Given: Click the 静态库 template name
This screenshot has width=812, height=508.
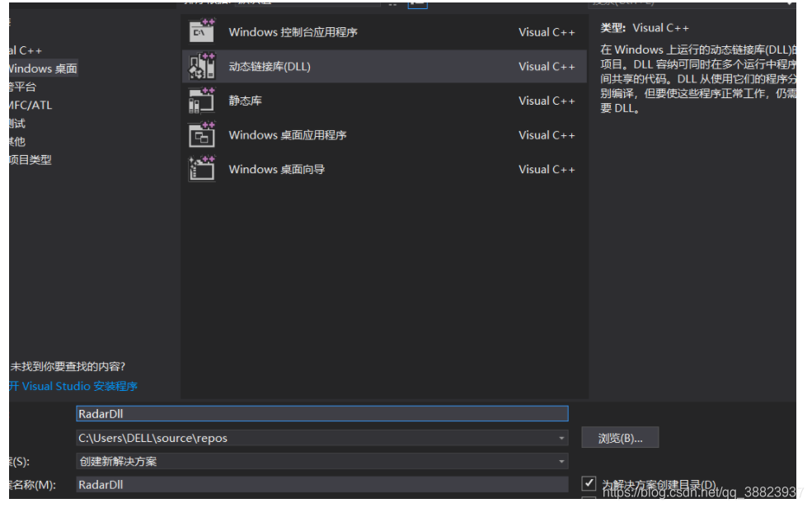Looking at the screenshot, I should click(x=246, y=101).
